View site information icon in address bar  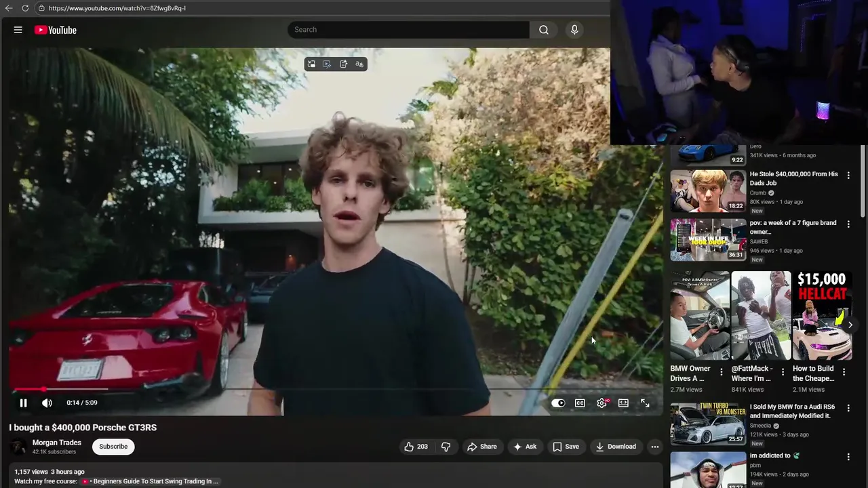click(41, 8)
